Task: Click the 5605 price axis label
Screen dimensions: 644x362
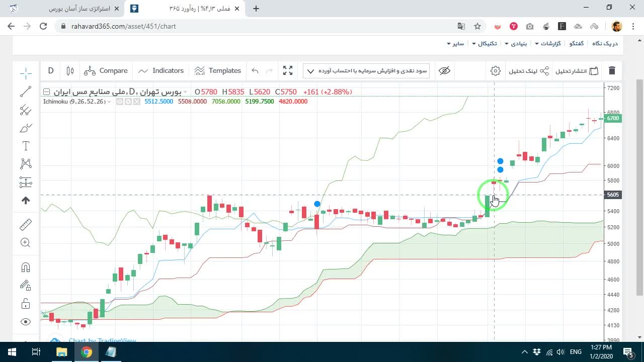Action: coord(613,195)
